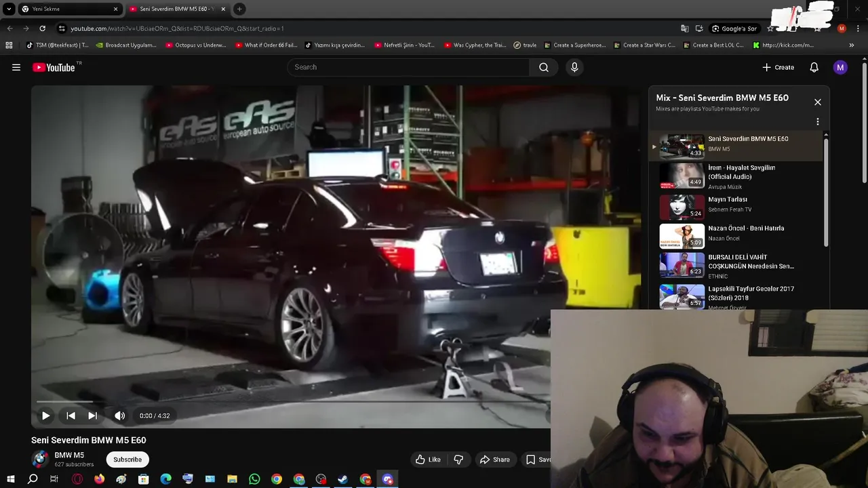Open the Chrome profile avatar M
Screen dimensions: 868x488
[842, 28]
